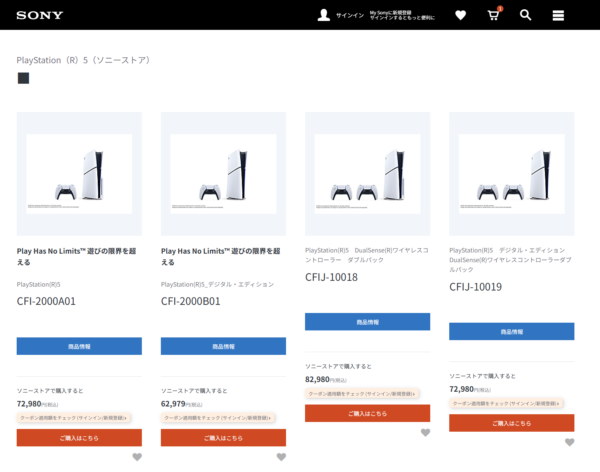Open the shopping cart
Image resolution: width=600 pixels, height=472 pixels.
coord(494,15)
